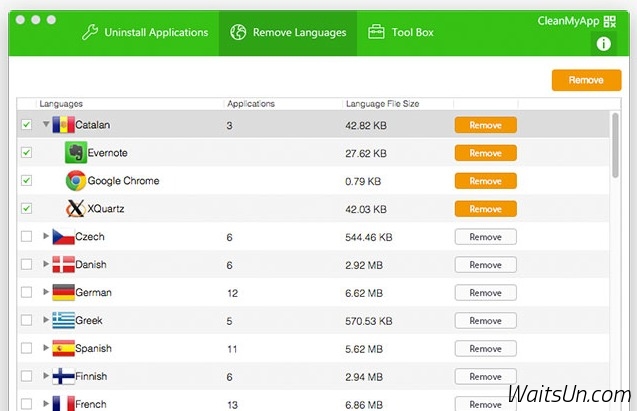
Task: Click the German flag icon
Action: (63, 293)
